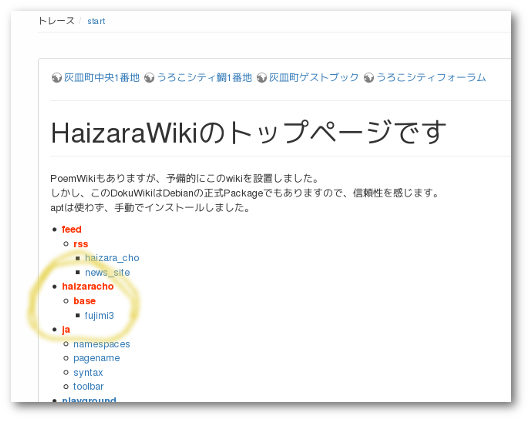The width and height of the screenshot is (530, 421).
Task: Select the ja namespace
Action: click(x=66, y=330)
